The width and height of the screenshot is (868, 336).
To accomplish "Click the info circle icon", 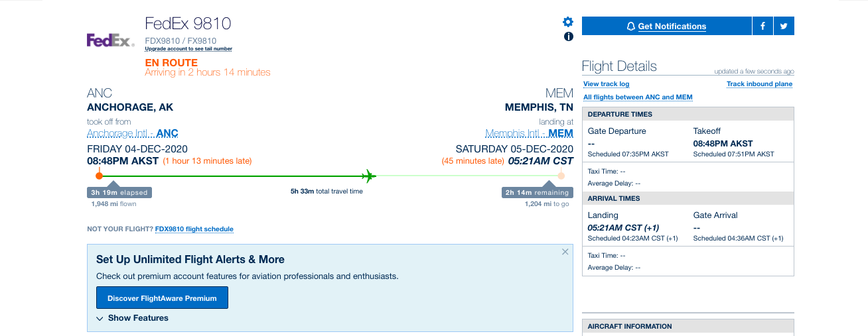I will click(568, 36).
